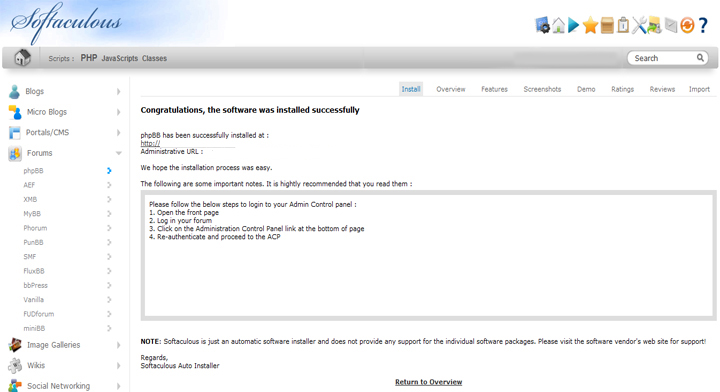This screenshot has width=720, height=392.
Task: Select JavaScripts in the scripts bar
Action: (119, 58)
